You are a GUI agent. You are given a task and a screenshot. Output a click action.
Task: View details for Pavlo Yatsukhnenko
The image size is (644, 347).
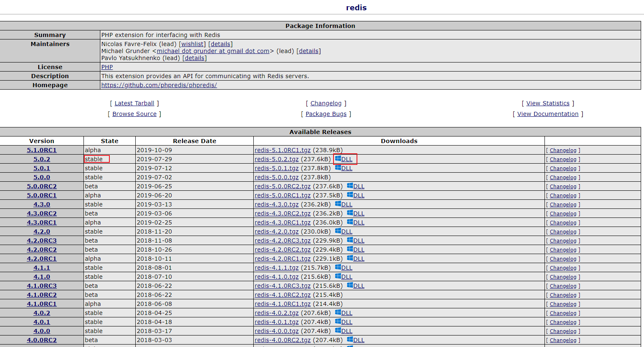pyautogui.click(x=195, y=58)
